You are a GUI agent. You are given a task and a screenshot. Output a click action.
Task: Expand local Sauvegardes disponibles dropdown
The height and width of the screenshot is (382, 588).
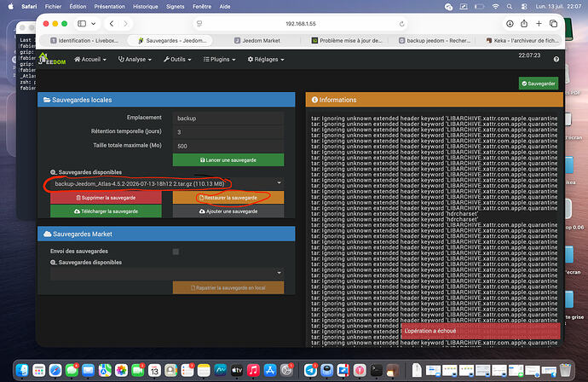tap(166, 183)
